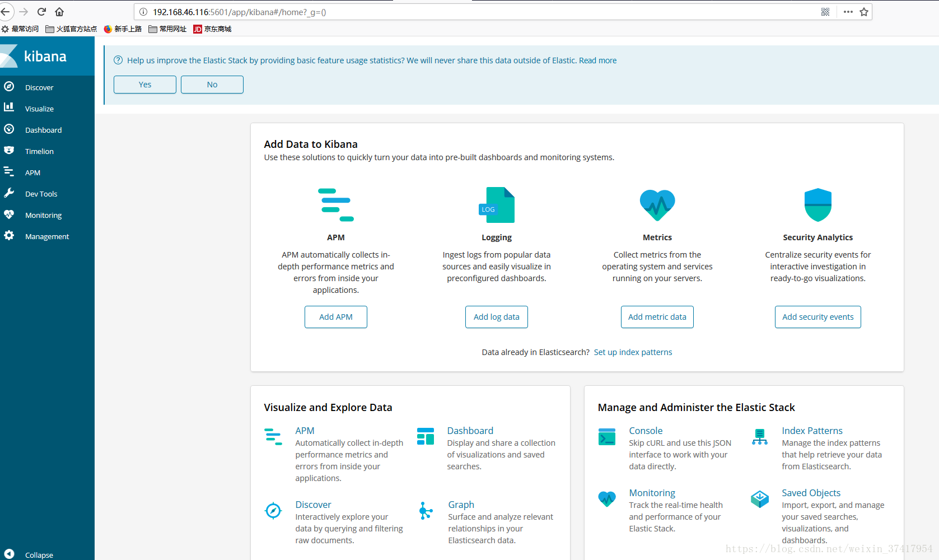Open the 常用网址 bookmark folder
Image resolution: width=939 pixels, height=560 pixels.
tap(167, 29)
